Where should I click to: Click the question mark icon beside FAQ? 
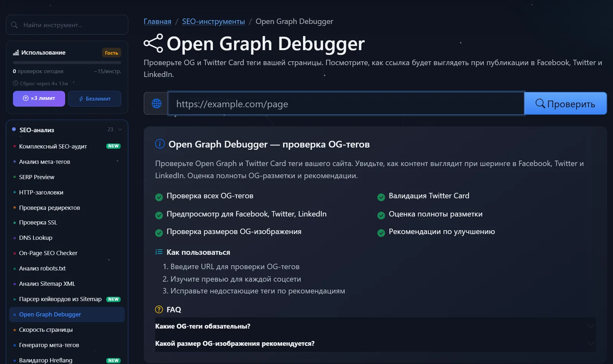pos(159,309)
